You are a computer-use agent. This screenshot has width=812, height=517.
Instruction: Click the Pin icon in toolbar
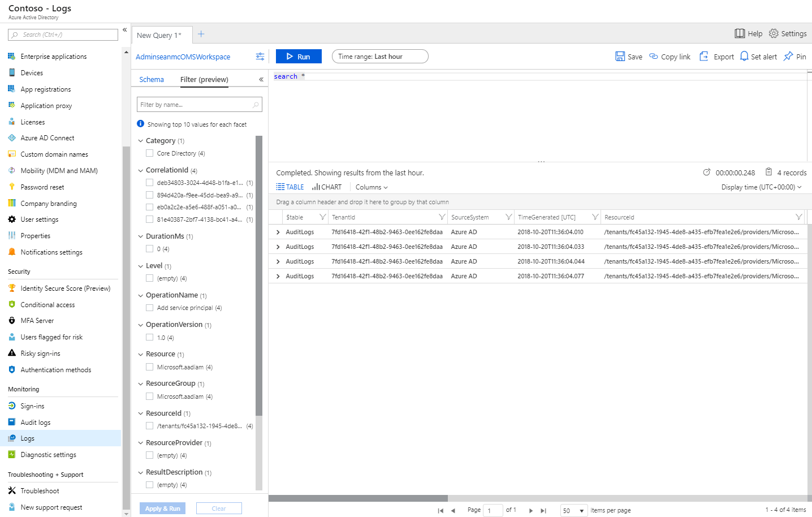(x=788, y=57)
